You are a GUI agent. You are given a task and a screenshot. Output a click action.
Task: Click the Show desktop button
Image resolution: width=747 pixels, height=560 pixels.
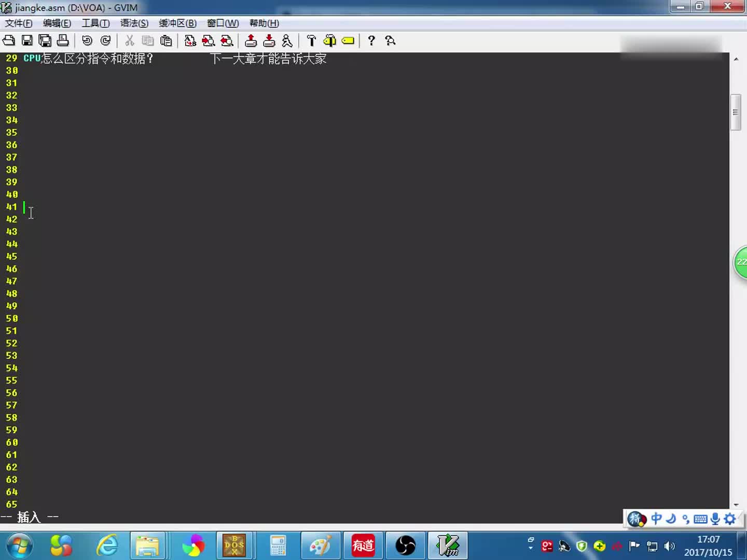click(x=742, y=545)
